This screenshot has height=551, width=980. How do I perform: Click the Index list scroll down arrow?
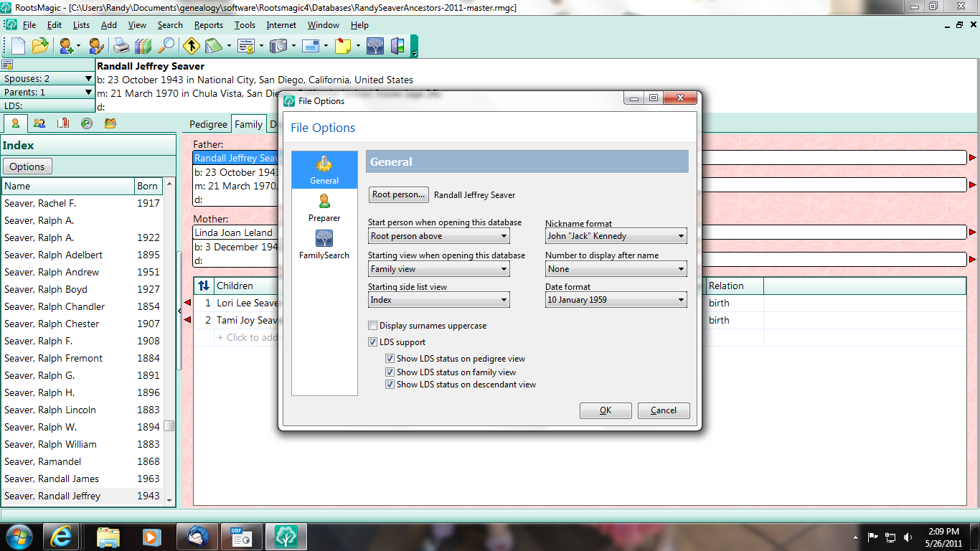(169, 499)
